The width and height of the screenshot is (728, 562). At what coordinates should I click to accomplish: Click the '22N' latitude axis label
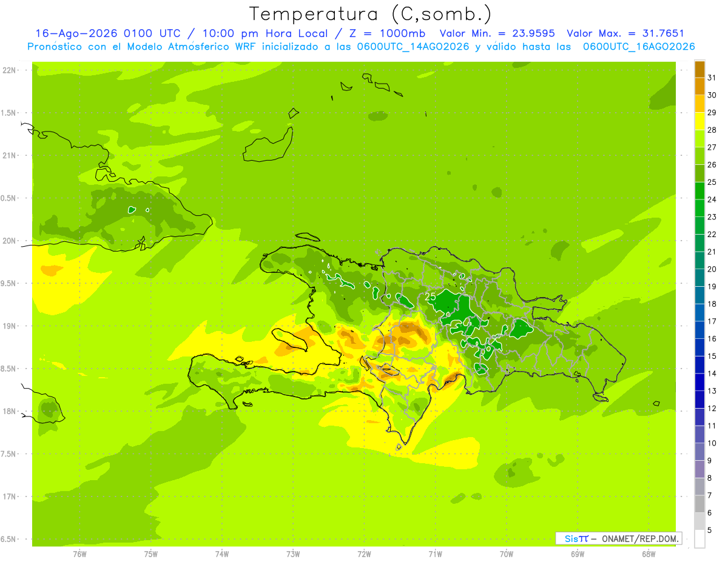pos(10,70)
